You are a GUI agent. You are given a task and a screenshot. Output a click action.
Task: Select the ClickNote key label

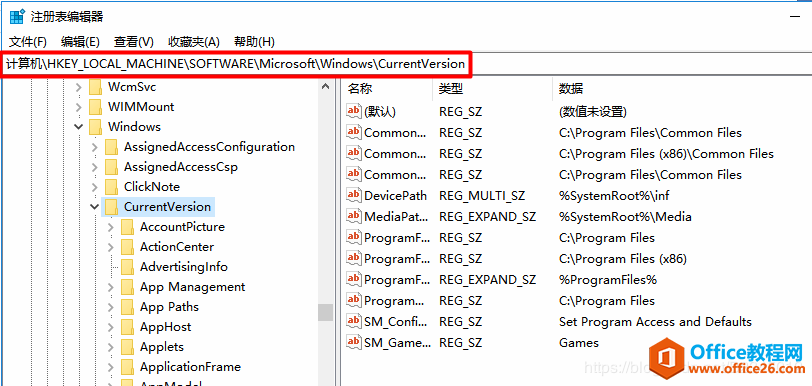point(152,187)
